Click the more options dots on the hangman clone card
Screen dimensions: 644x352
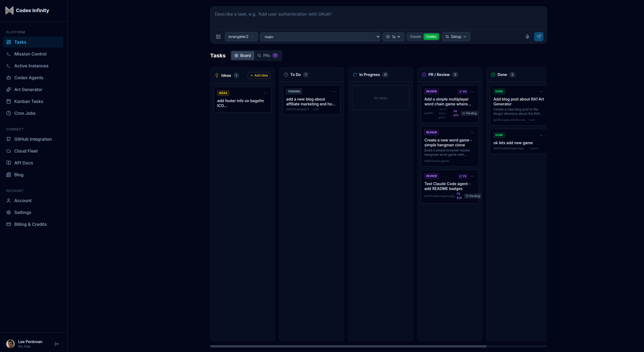(472, 132)
